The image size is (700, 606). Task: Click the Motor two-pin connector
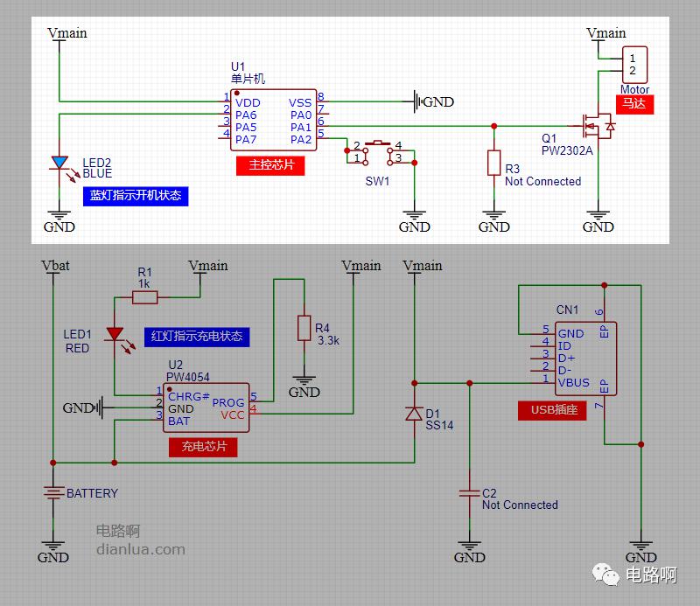(x=634, y=65)
